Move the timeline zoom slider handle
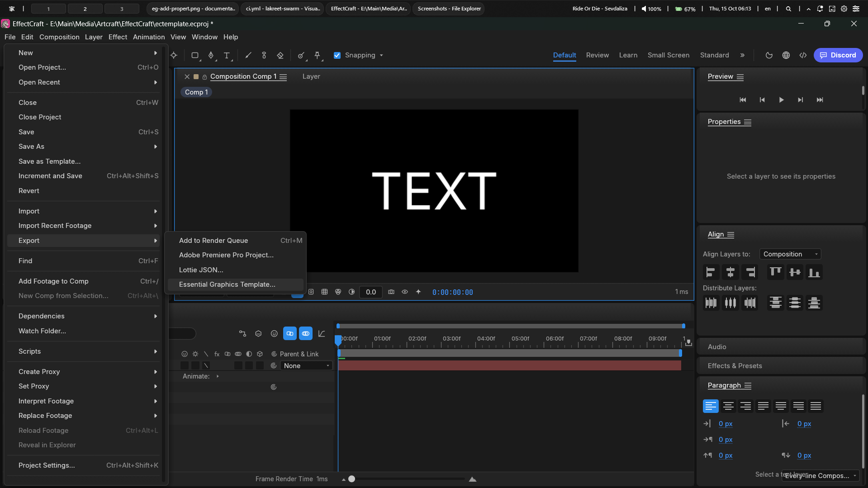Image resolution: width=868 pixels, height=488 pixels. coord(351,479)
